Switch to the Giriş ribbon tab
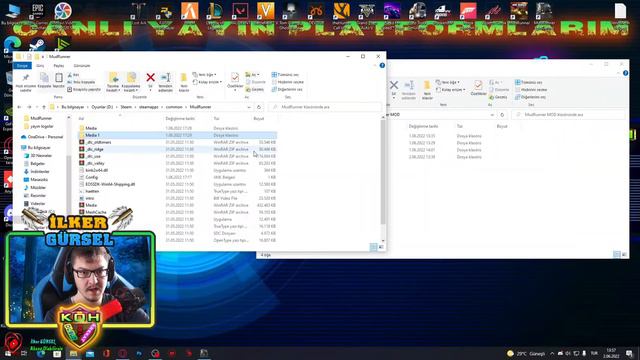Image resolution: width=640 pixels, height=360 pixels. [x=40, y=66]
